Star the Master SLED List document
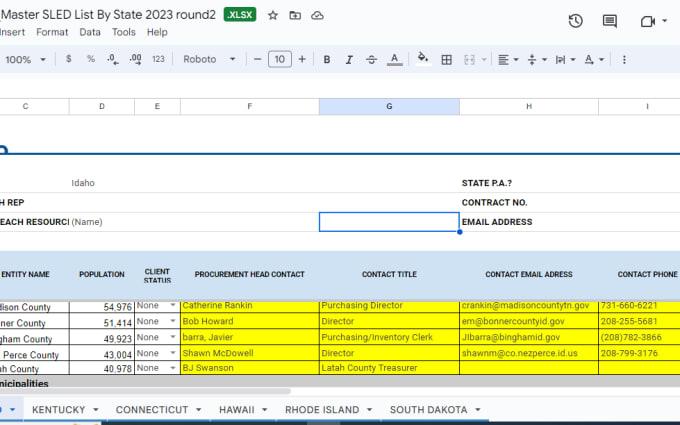Viewport: 680px width, 425px height. pos(273,16)
